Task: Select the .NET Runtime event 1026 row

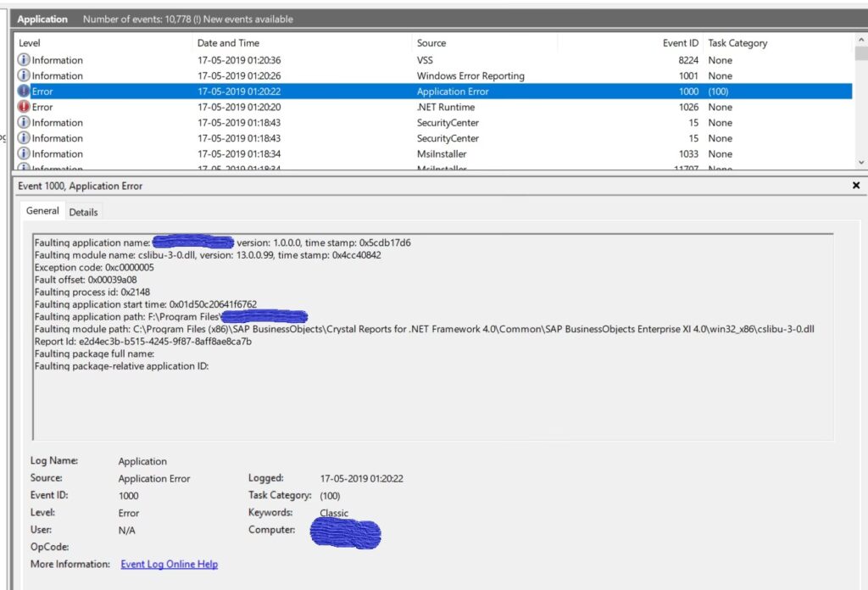Action: point(445,108)
